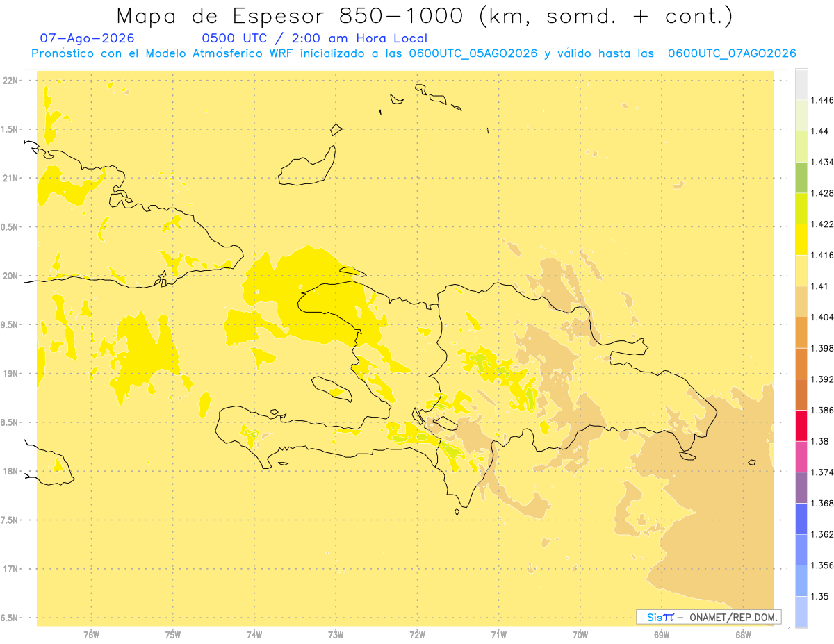834x644 pixels.
Task: Click the legend value 1.416
Action: click(x=823, y=256)
